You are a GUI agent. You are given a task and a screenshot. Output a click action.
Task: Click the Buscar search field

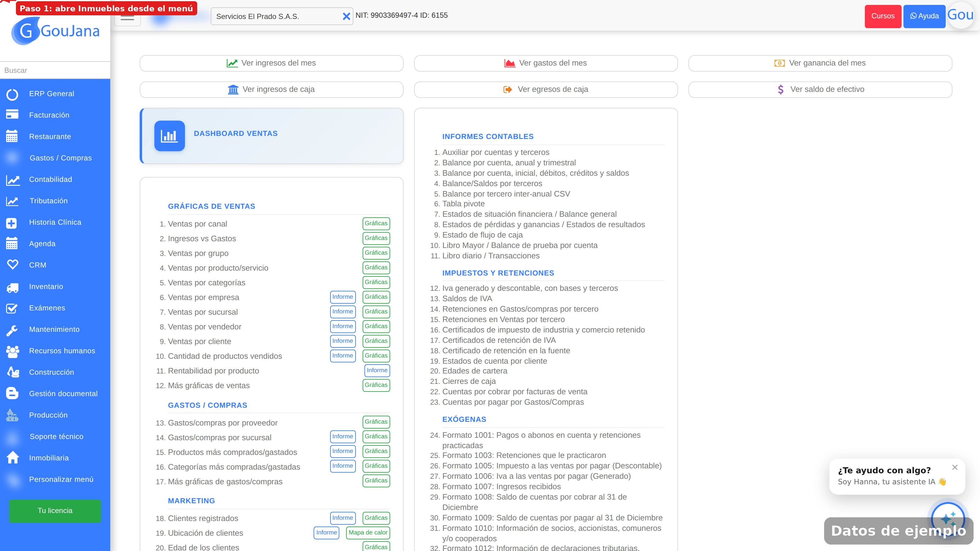(55, 70)
